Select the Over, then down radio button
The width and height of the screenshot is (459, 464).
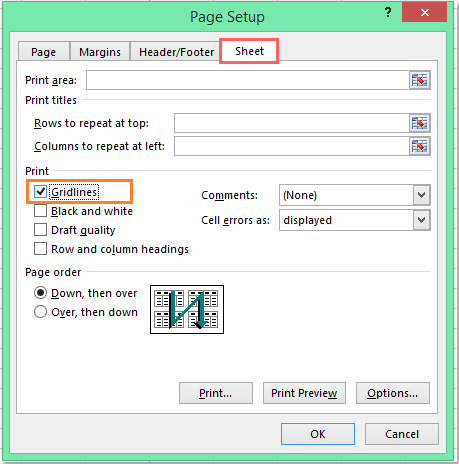pos(40,312)
